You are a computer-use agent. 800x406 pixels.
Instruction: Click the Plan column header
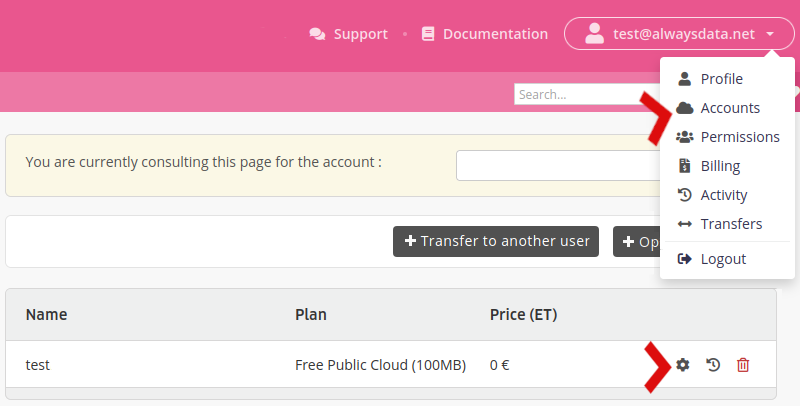point(311,314)
